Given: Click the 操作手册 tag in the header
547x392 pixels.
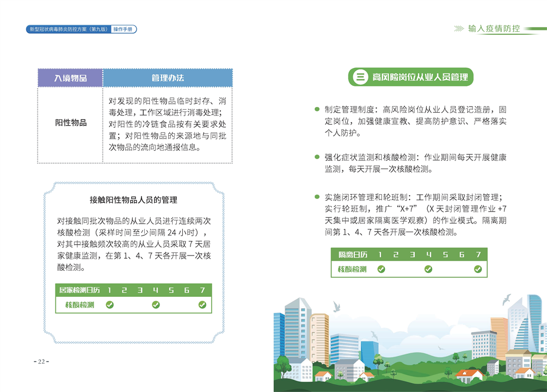Looking at the screenshot, I should pos(124,29).
